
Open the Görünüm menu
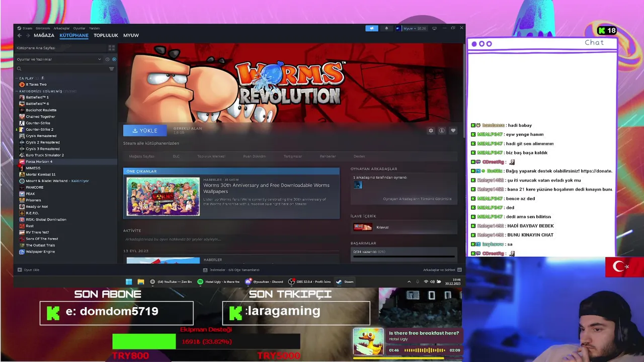point(43,28)
